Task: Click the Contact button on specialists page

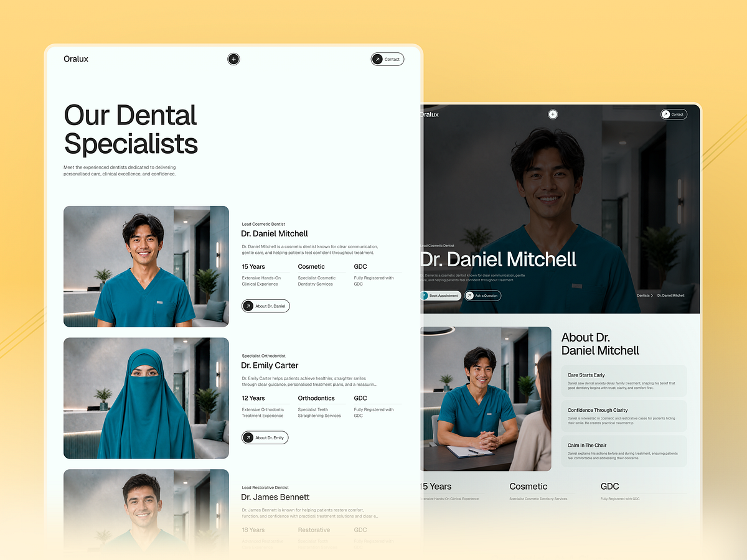Action: [387, 59]
